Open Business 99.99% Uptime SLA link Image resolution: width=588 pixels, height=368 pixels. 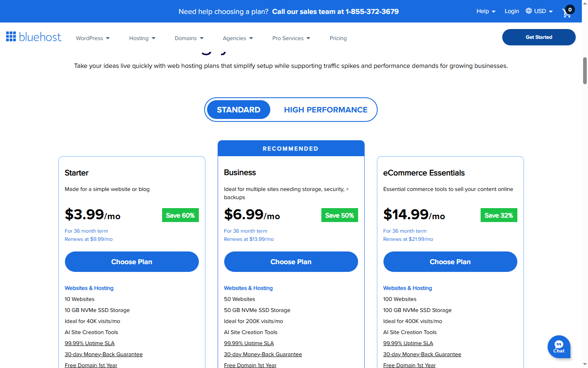[x=249, y=343]
